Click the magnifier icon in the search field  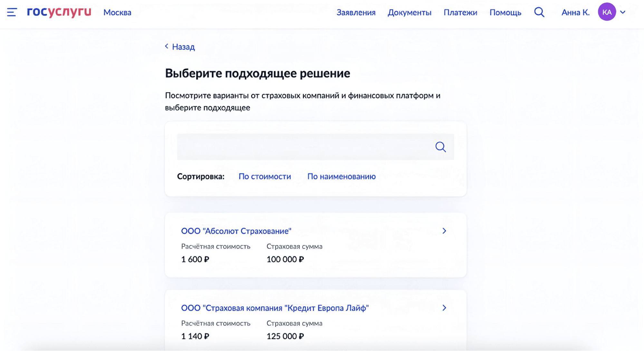(x=440, y=147)
